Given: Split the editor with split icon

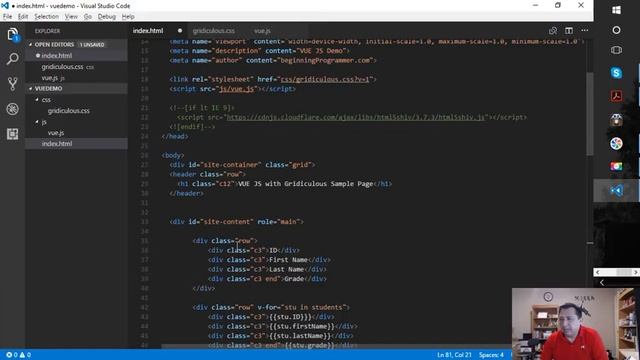Looking at the screenshot, I should click(x=569, y=31).
